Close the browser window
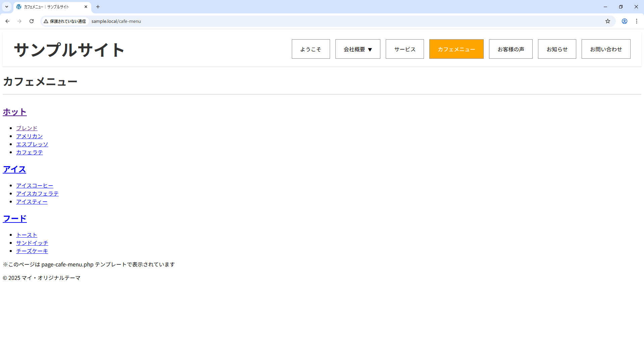644x349 pixels. click(636, 7)
